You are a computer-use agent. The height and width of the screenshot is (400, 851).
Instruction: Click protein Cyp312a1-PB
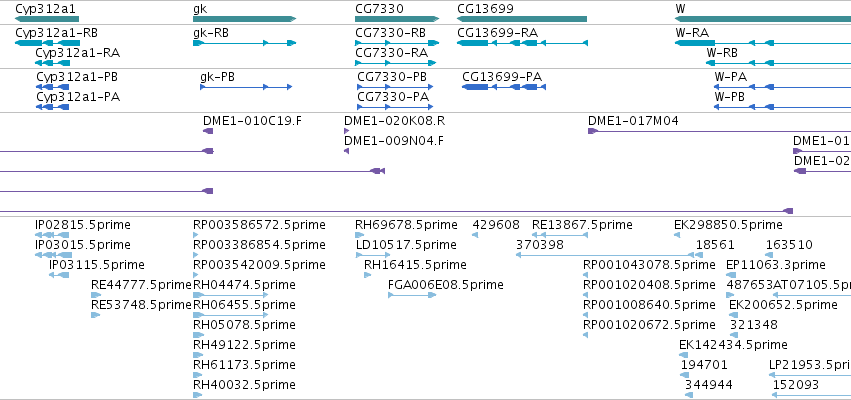click(53, 87)
